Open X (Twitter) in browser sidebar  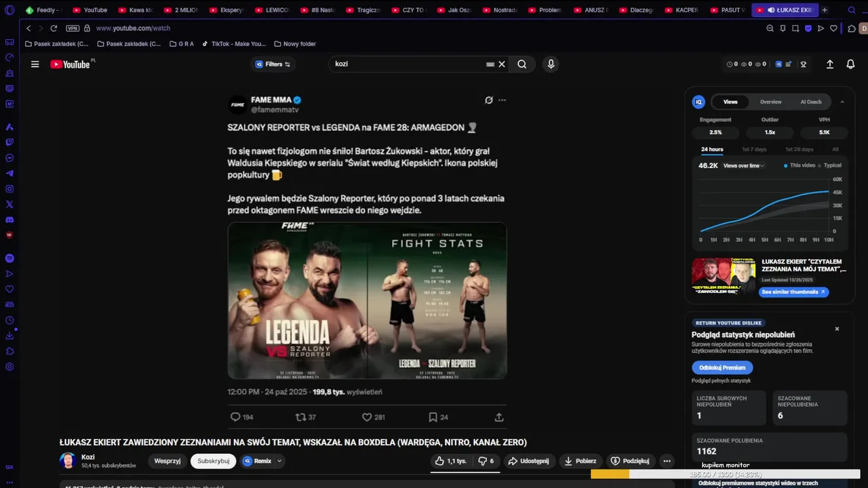(9, 204)
